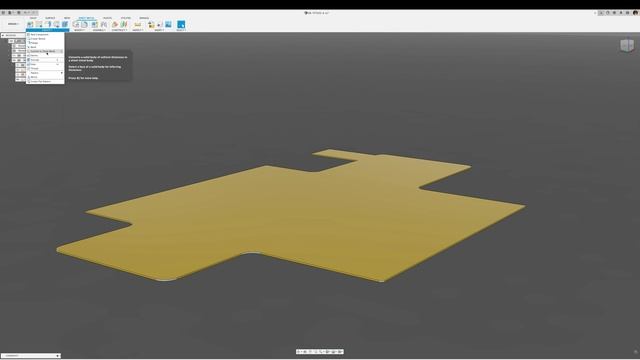Viewport: 640px width, 360px height.
Task: Switch to the SURFACE tab
Action: [50, 18]
